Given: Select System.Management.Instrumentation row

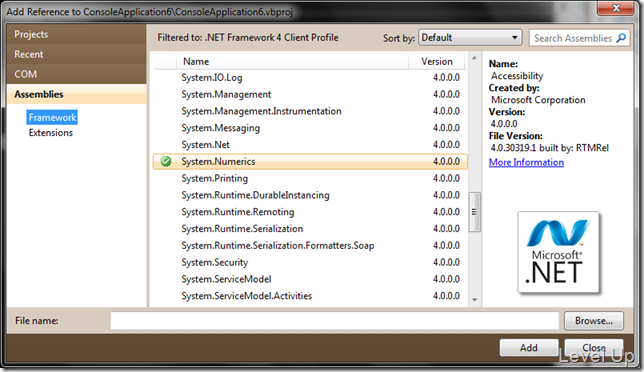Looking at the screenshot, I should [310, 111].
